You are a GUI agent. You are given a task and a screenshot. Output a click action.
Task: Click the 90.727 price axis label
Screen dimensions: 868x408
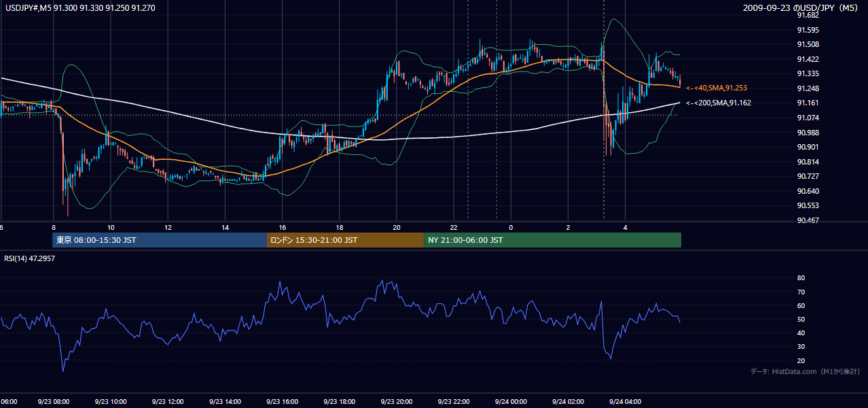809,176
